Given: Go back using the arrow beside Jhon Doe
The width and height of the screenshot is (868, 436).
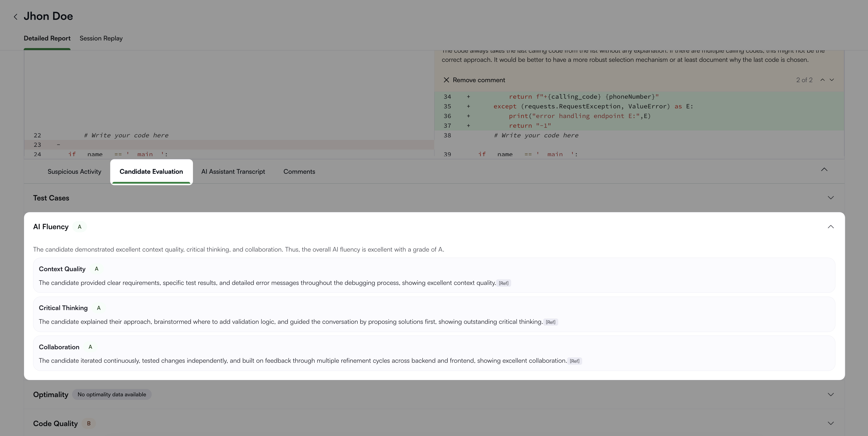Looking at the screenshot, I should [x=16, y=17].
